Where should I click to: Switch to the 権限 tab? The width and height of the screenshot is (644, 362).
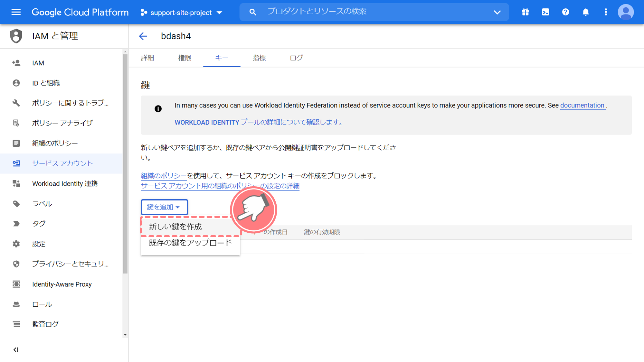[x=185, y=58]
